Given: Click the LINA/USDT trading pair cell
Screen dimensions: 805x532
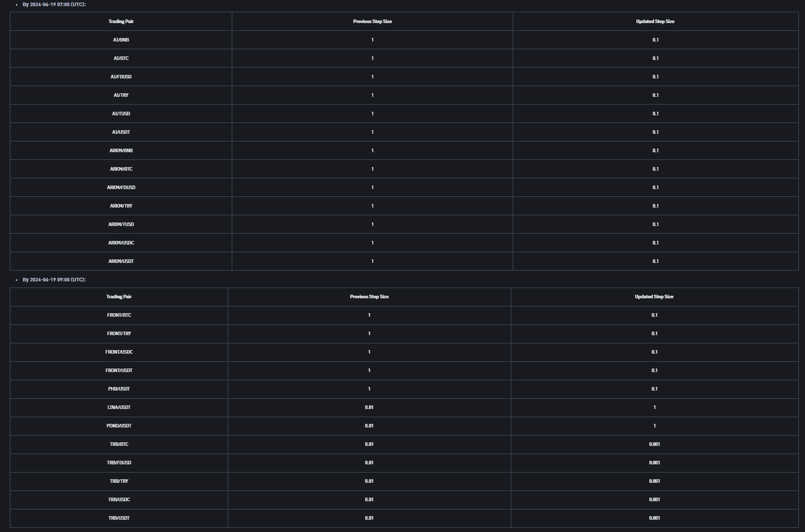Looking at the screenshot, I should tap(119, 407).
